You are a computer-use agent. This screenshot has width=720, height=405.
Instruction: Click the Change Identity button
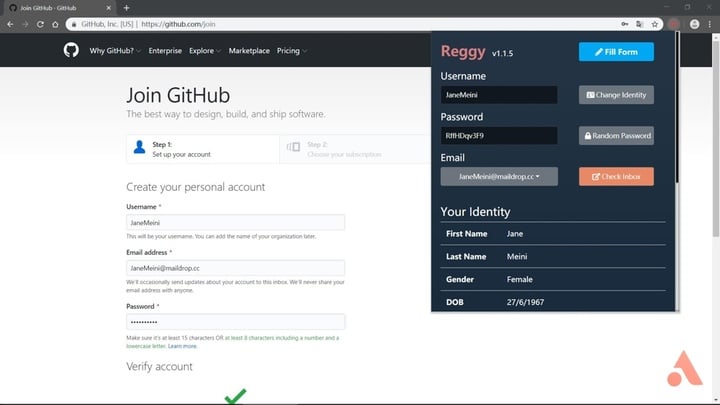(616, 95)
